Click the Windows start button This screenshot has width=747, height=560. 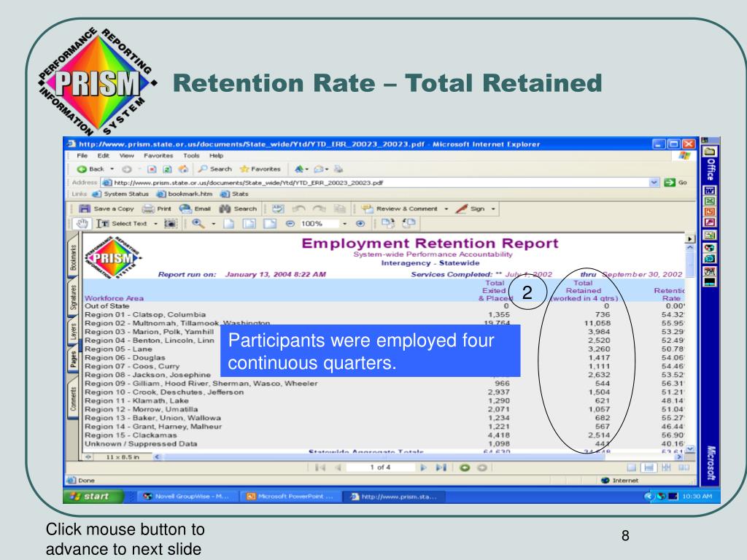93,496
